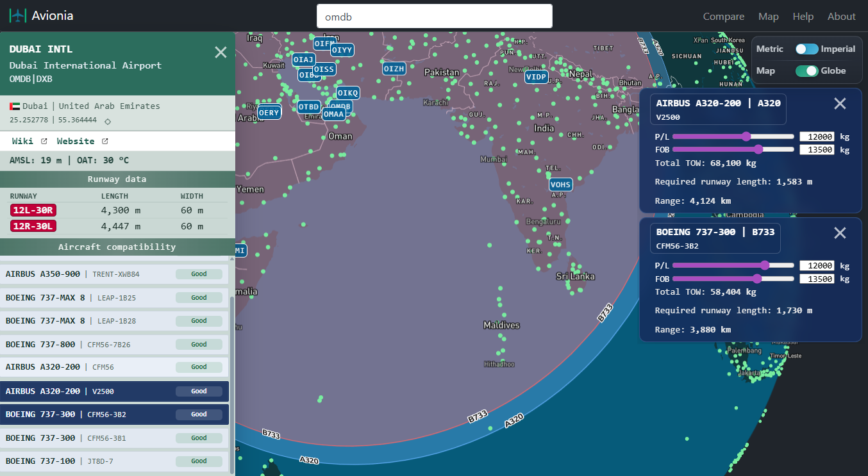Click the Avionia brand name
The height and width of the screenshot is (476, 868).
click(x=53, y=16)
